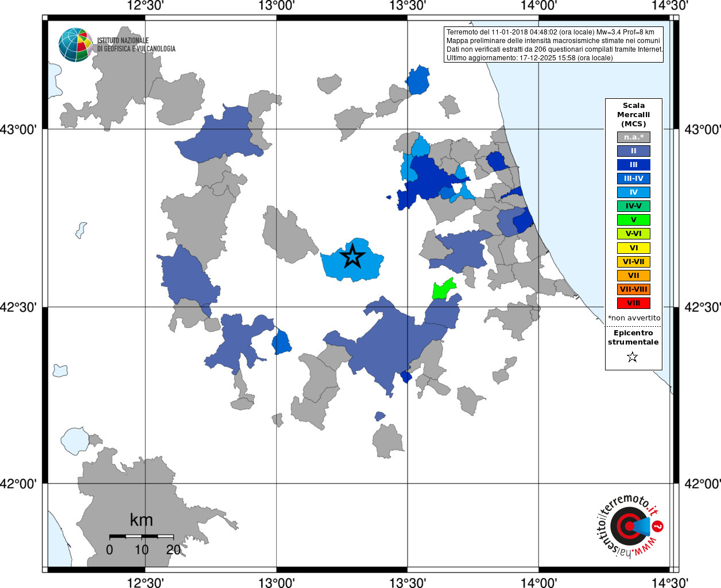This screenshot has height=588, width=721.
Task: Click the 'Scala Mercalli (MCS)' legend title
Action: coord(634,115)
